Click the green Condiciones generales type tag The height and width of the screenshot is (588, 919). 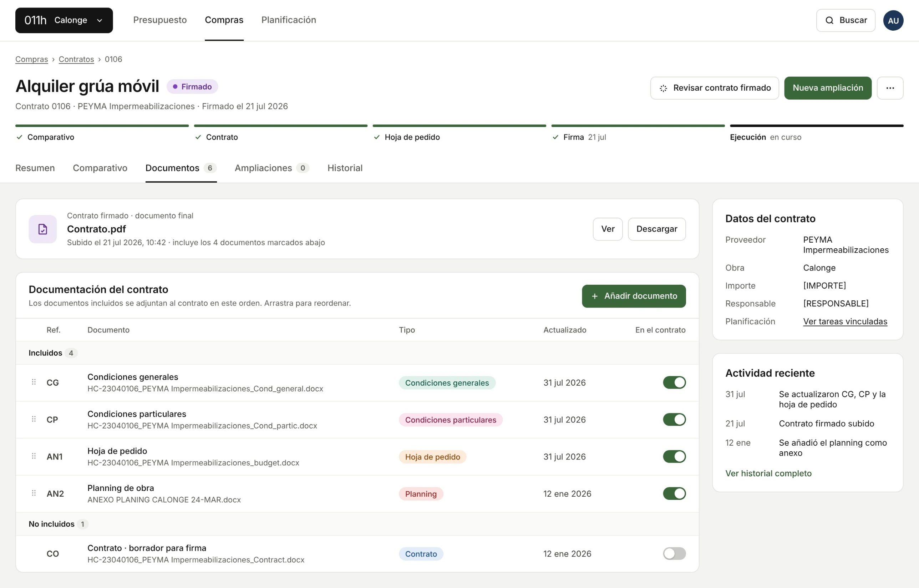click(x=447, y=382)
